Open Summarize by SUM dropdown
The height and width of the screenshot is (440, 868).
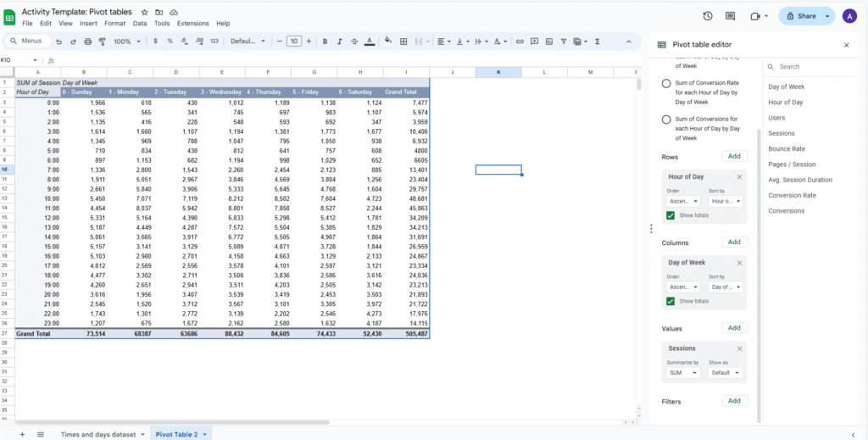coord(683,373)
